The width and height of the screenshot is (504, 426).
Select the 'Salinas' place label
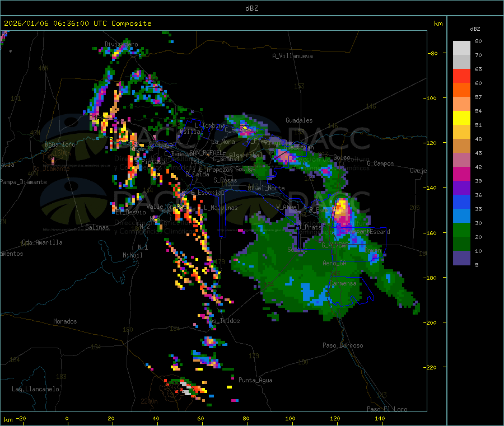(x=97, y=227)
